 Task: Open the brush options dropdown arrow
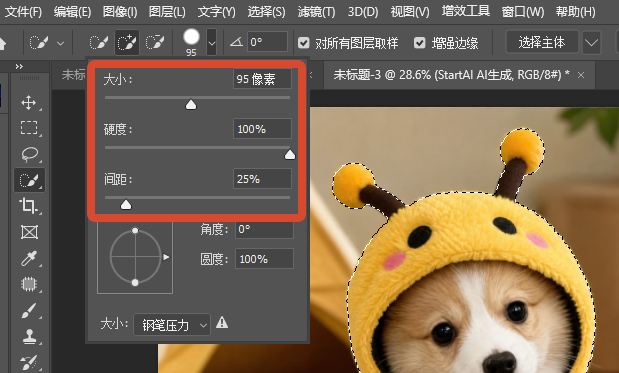[212, 42]
